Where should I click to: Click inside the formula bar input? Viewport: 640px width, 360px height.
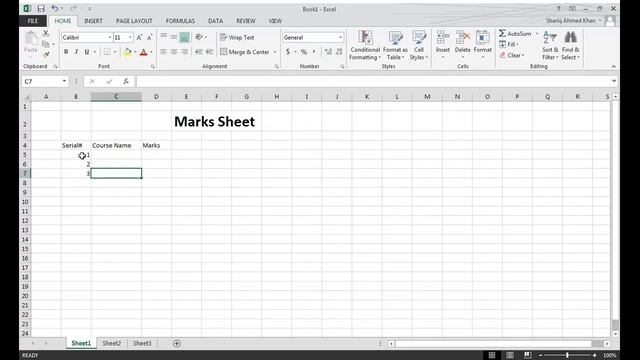pos(373,82)
